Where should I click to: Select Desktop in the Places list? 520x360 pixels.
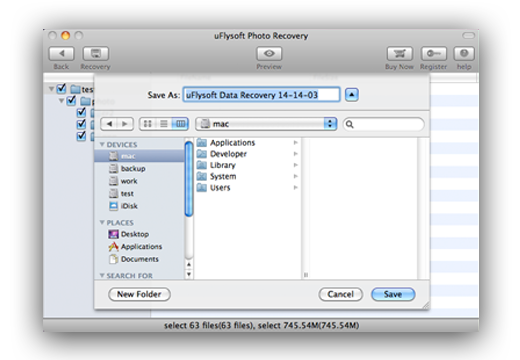139,234
